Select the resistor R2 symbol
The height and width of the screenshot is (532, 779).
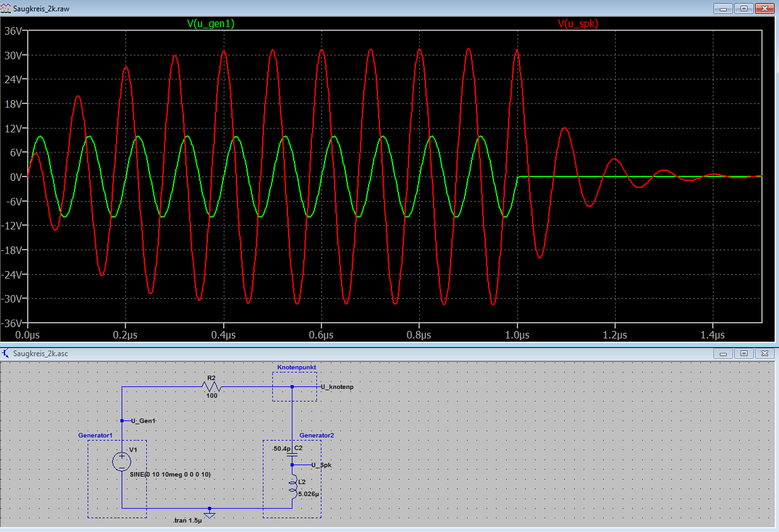[x=211, y=386]
